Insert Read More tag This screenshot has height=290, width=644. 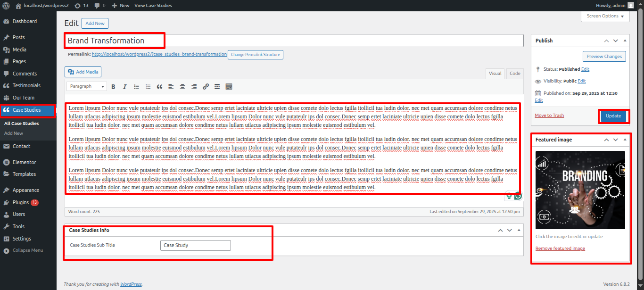click(217, 87)
